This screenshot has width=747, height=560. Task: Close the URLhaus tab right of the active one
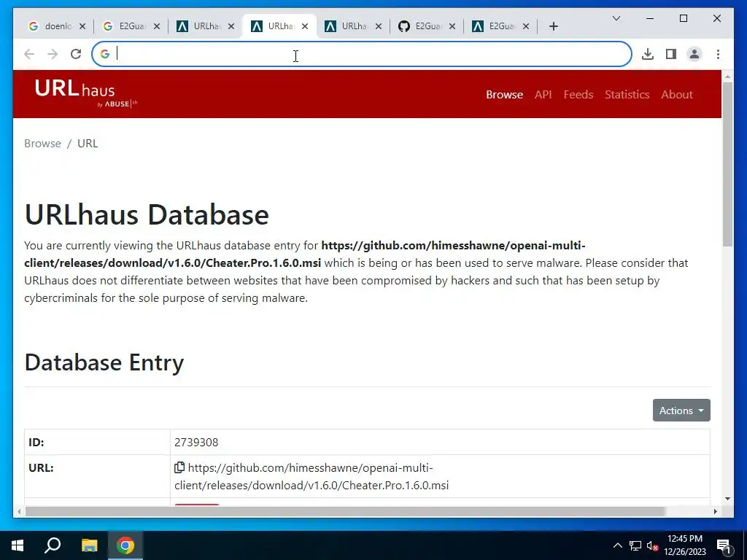379,26
